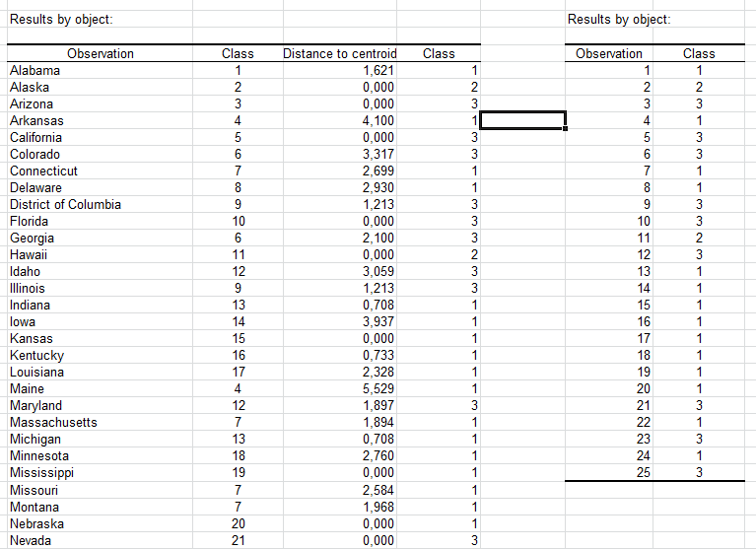The height and width of the screenshot is (549, 756).
Task: Click the California row label
Action: tap(100, 137)
